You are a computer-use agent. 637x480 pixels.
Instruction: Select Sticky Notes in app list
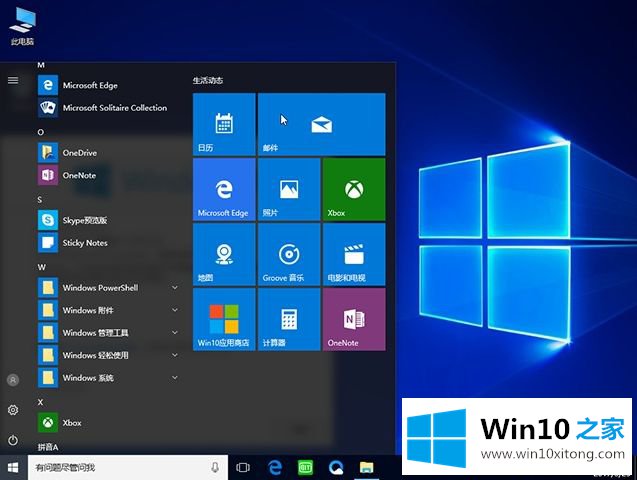point(85,243)
